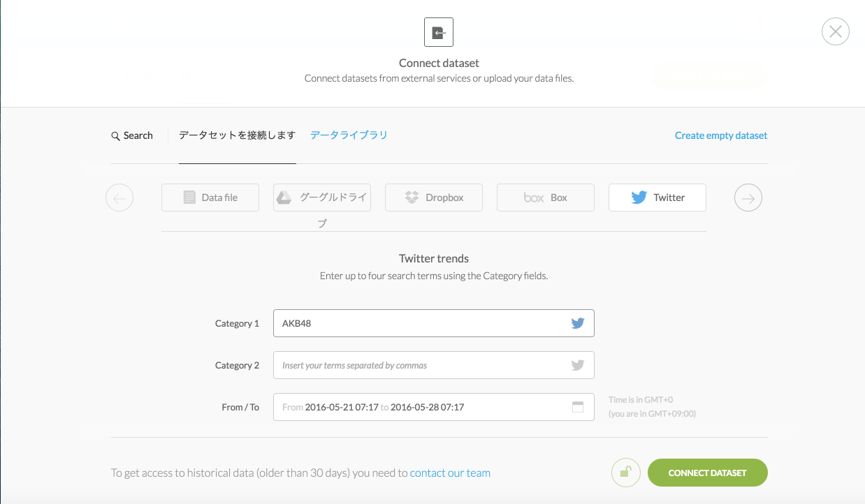Show more data sources with right arrow

[x=748, y=198]
